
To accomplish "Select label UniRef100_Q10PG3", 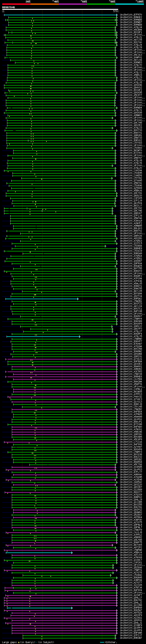I will [x=131, y=469].
